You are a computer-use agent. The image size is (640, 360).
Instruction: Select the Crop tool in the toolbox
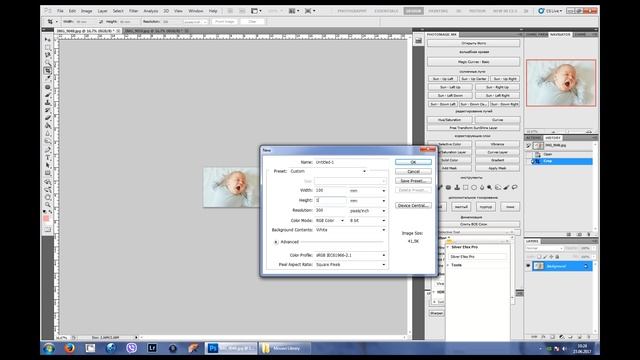tap(48, 71)
